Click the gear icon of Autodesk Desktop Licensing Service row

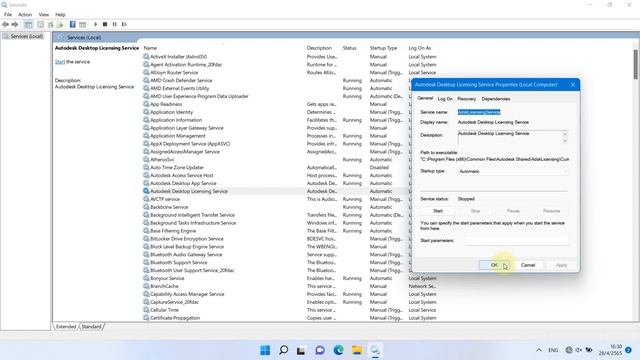coord(146,191)
